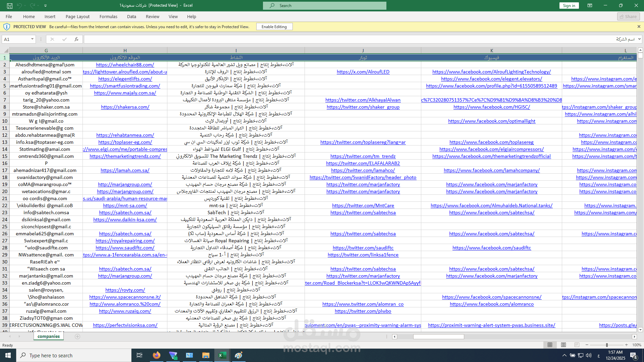Open Customize Quick Access Toolbar dropdown
This screenshot has width=644, height=362.
(46, 6)
